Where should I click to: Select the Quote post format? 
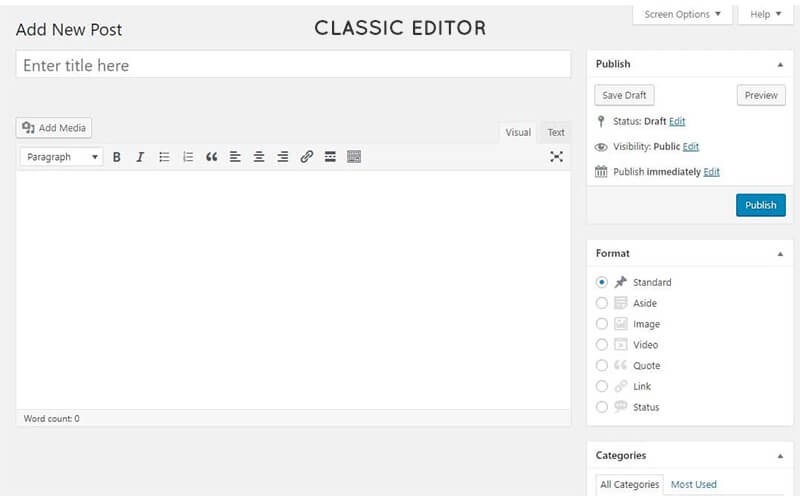602,366
